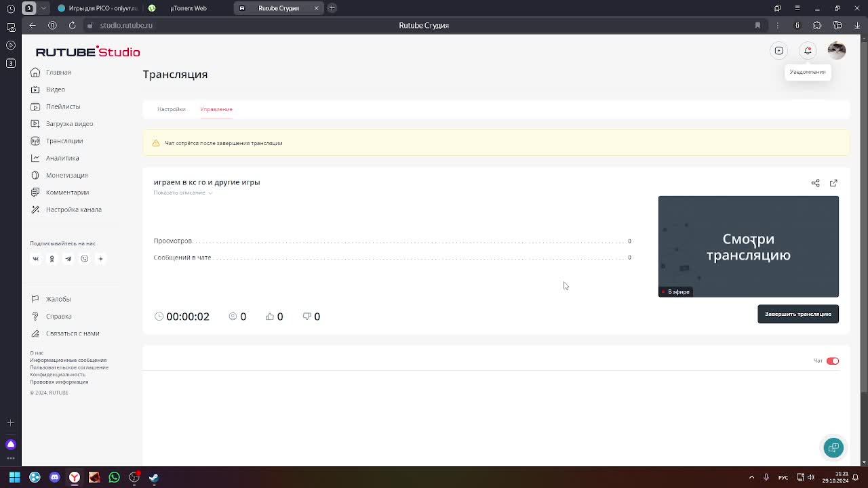The width and height of the screenshot is (868, 488).
Task: Open a new browser tab with plus
Action: tap(332, 8)
